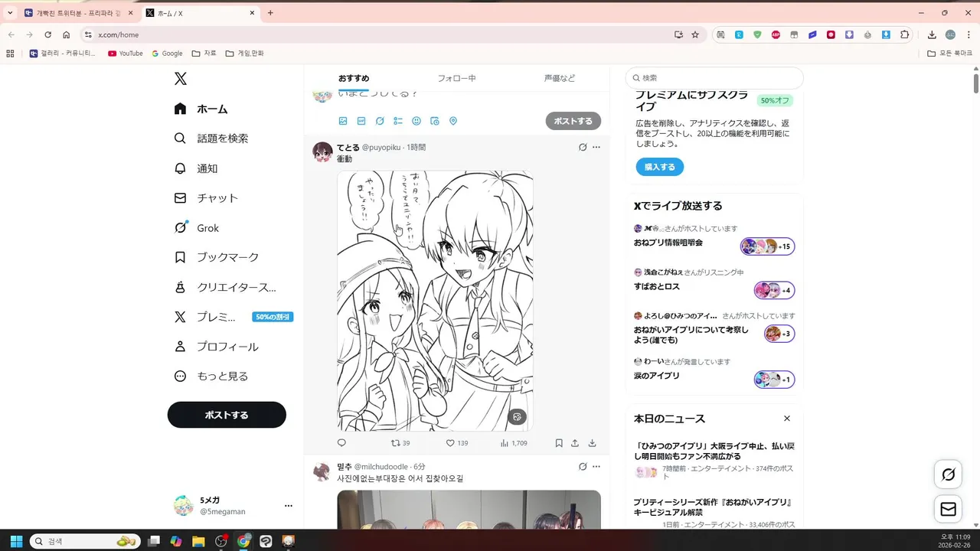Reply to the てとる post
980x551 pixels.
tap(341, 443)
